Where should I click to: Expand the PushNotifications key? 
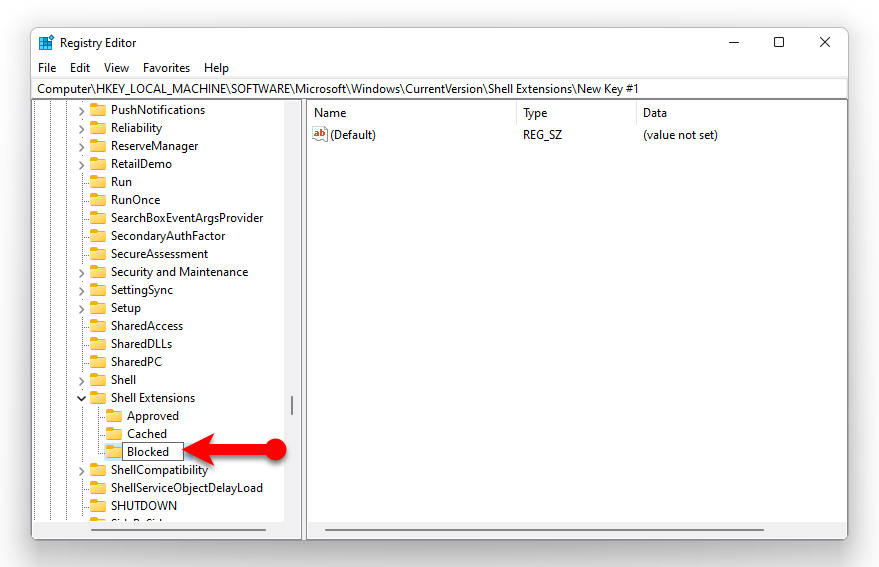81,111
